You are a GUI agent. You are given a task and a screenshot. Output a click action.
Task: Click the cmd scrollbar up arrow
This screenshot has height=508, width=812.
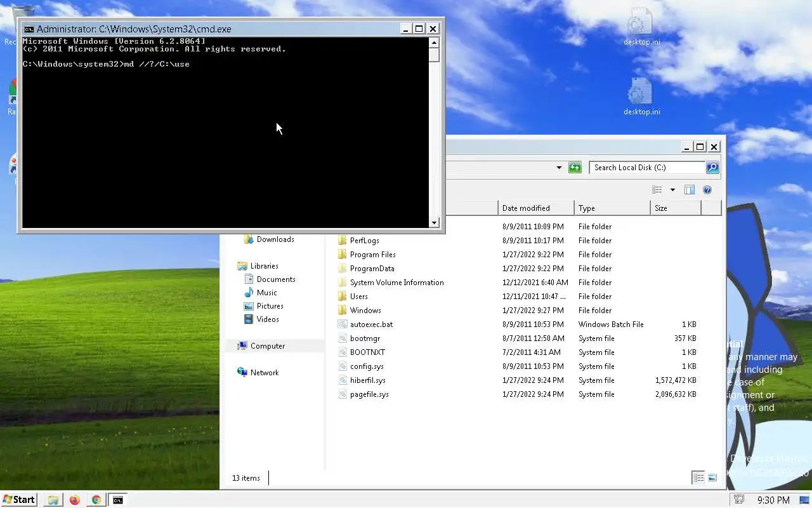(434, 43)
